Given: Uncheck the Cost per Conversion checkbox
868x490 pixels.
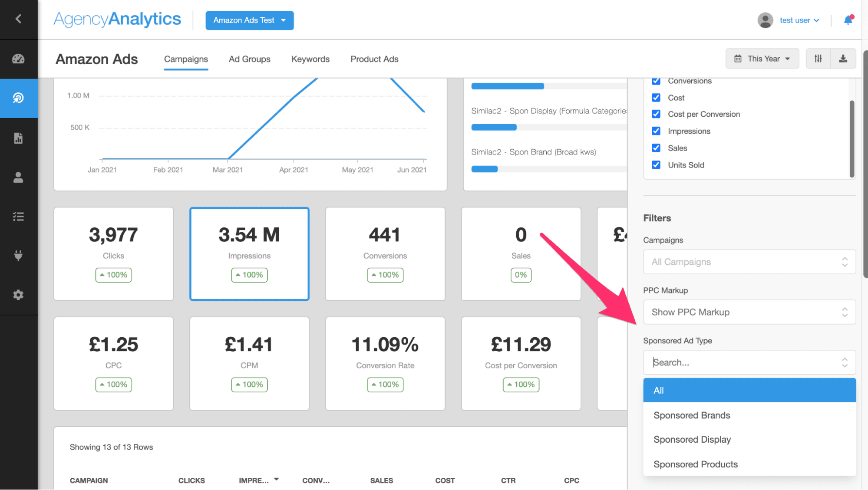Looking at the screenshot, I should pos(656,114).
